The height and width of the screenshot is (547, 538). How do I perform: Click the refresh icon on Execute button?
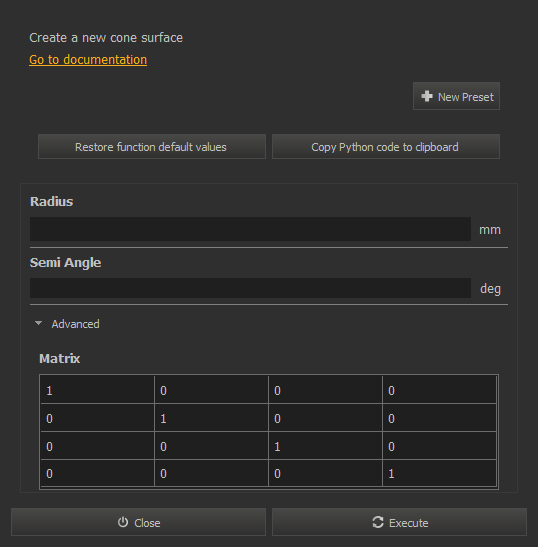pyautogui.click(x=378, y=522)
